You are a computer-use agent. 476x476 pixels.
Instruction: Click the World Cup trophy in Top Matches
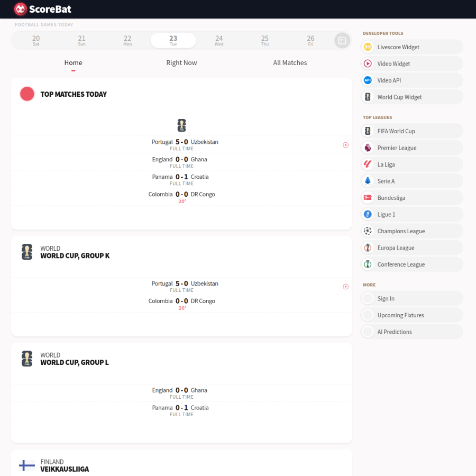pos(181,125)
